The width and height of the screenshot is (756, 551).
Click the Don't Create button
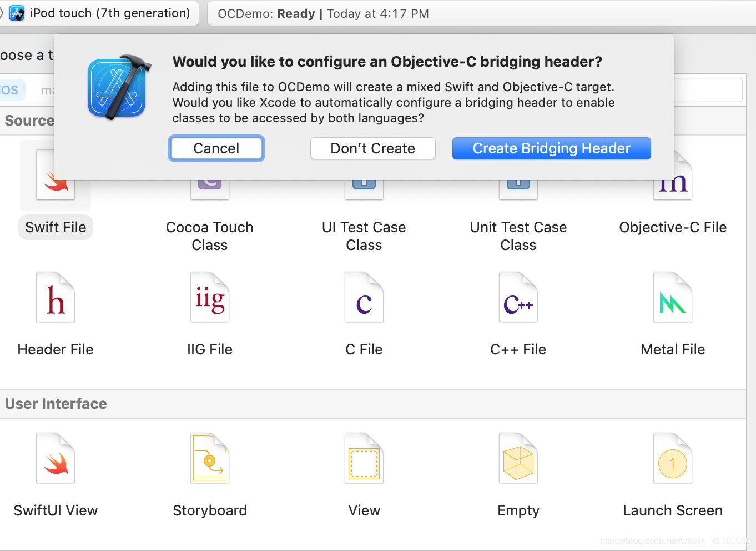coord(372,148)
